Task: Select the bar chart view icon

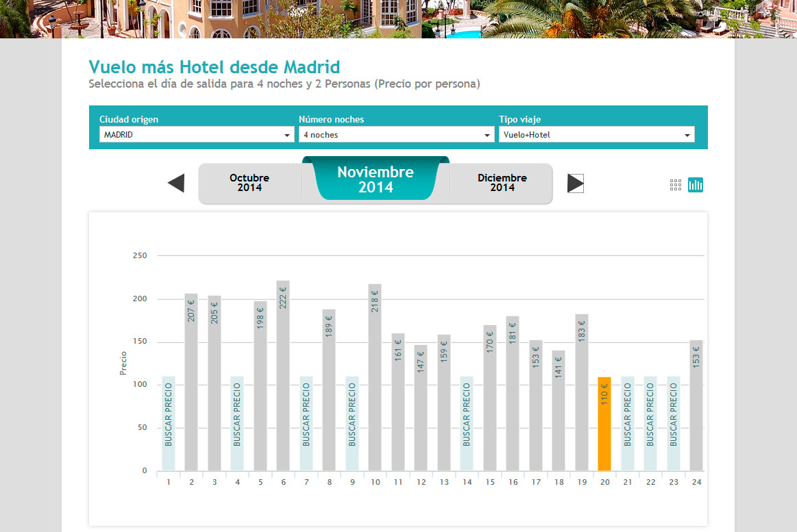Action: [696, 185]
